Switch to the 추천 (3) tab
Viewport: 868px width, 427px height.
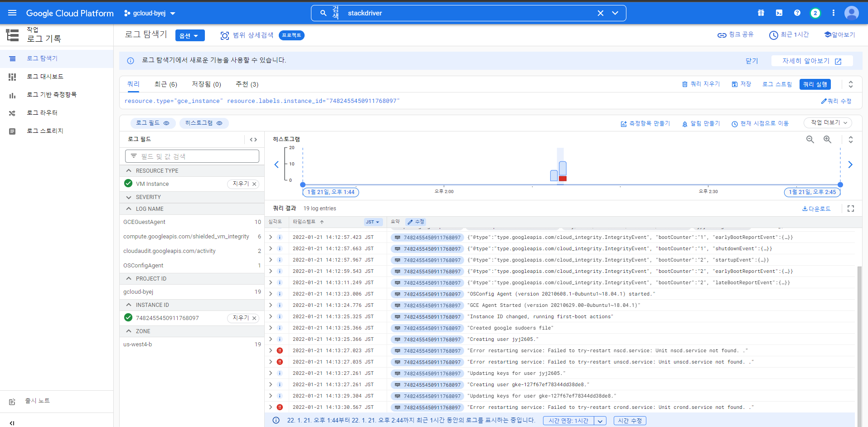pyautogui.click(x=247, y=84)
